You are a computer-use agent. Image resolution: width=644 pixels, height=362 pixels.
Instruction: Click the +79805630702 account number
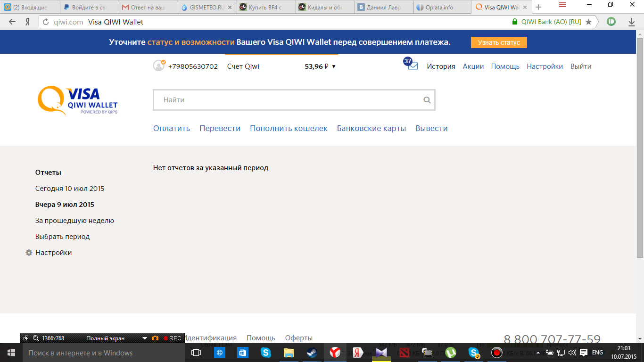(193, 66)
